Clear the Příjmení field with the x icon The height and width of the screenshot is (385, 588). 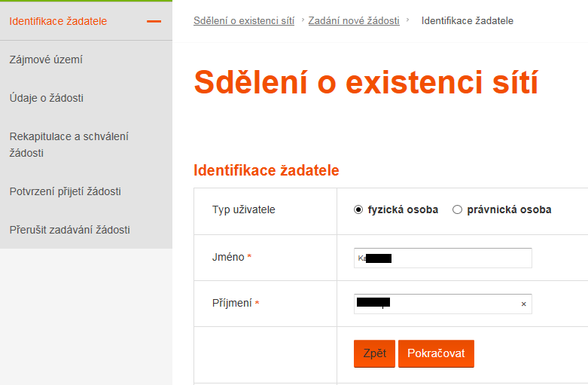point(523,304)
